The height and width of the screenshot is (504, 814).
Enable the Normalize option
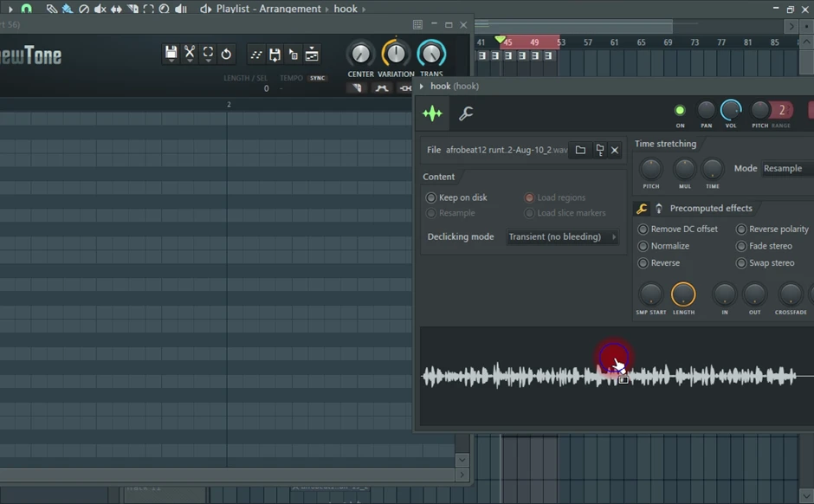(x=643, y=246)
